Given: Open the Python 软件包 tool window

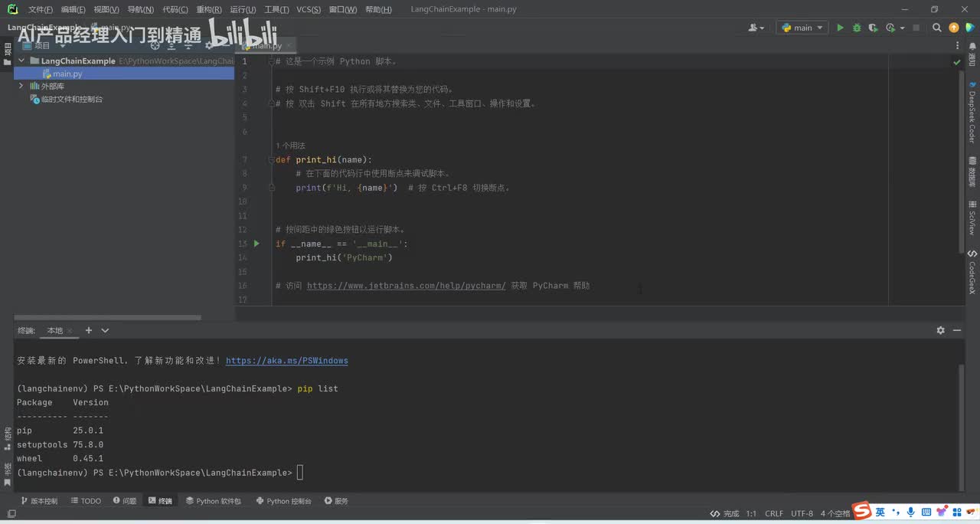Looking at the screenshot, I should 214,501.
